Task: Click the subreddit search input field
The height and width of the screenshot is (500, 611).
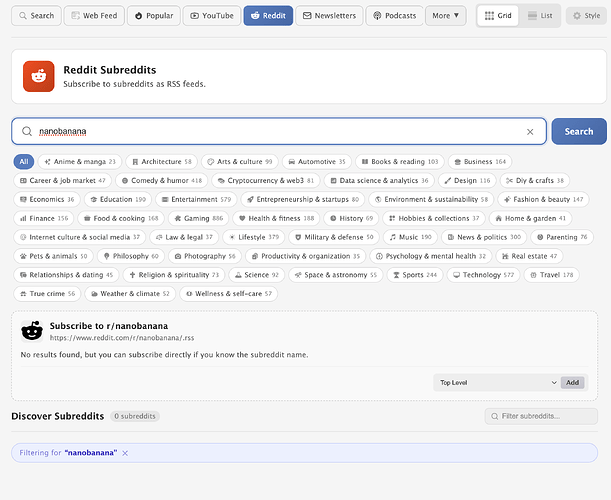Action: 279,131
